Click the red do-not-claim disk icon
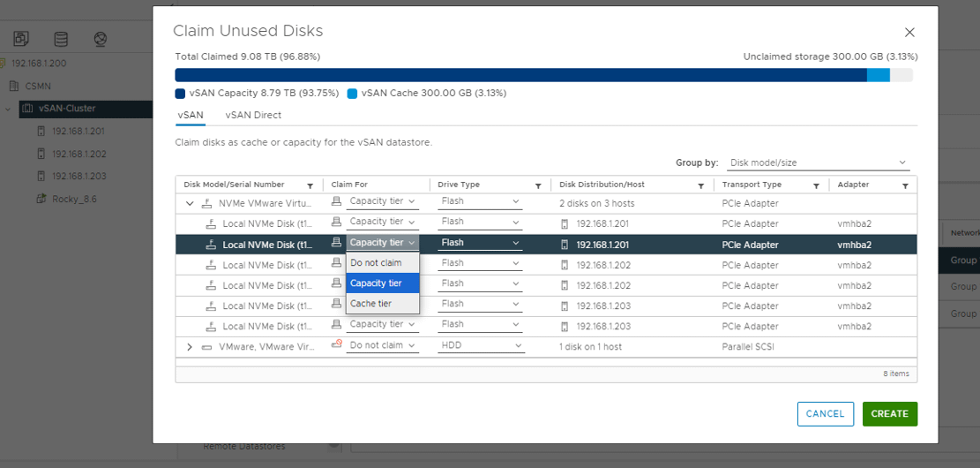 point(336,343)
